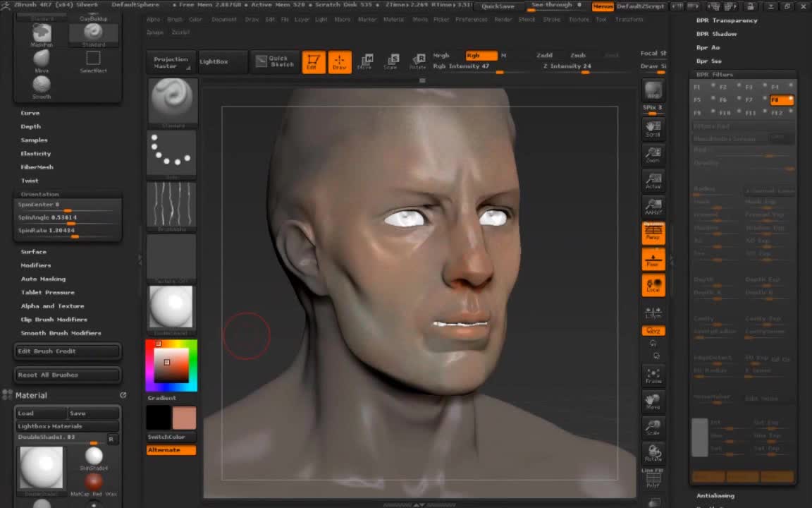Toggle the Xyz rotation mode

(x=653, y=331)
